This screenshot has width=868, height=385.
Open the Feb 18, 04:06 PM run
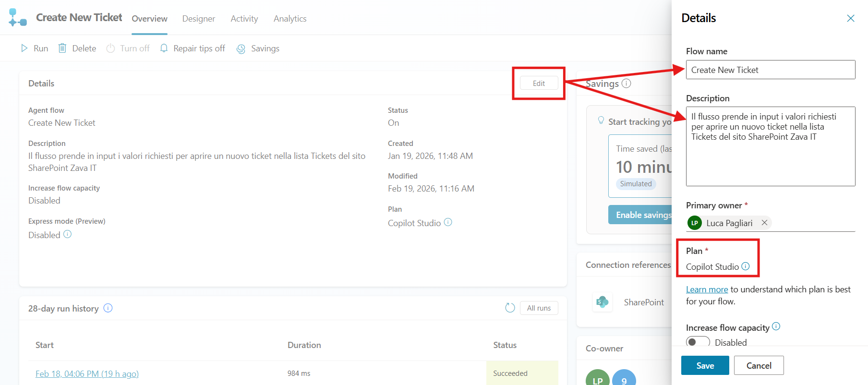87,373
